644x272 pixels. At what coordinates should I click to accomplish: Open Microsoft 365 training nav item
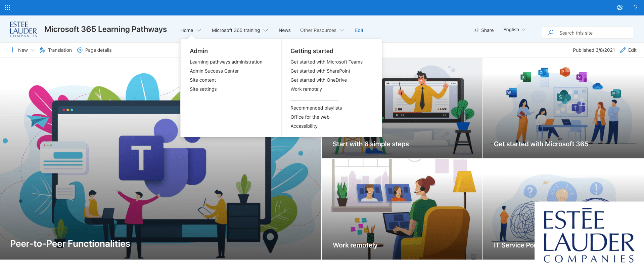[236, 30]
